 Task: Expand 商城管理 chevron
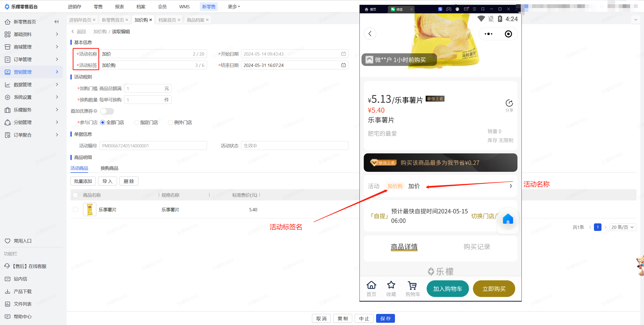click(57, 47)
